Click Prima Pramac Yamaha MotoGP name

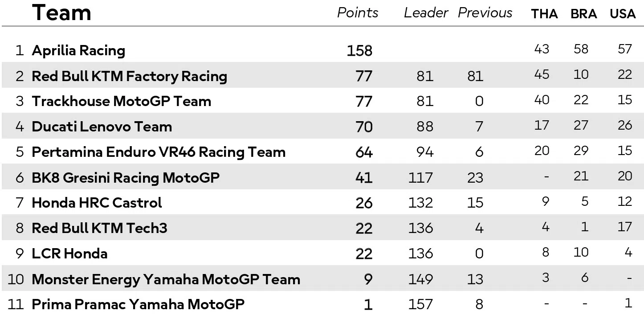pyautogui.click(x=138, y=304)
